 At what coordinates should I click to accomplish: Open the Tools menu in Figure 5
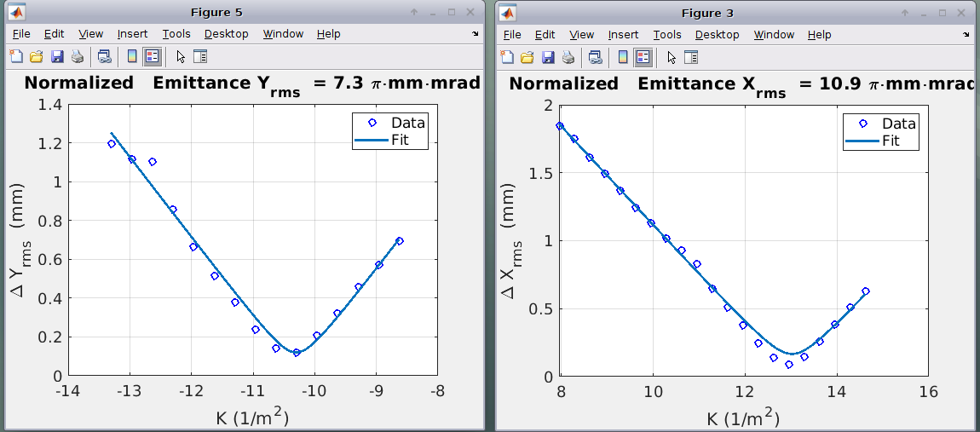(x=176, y=34)
